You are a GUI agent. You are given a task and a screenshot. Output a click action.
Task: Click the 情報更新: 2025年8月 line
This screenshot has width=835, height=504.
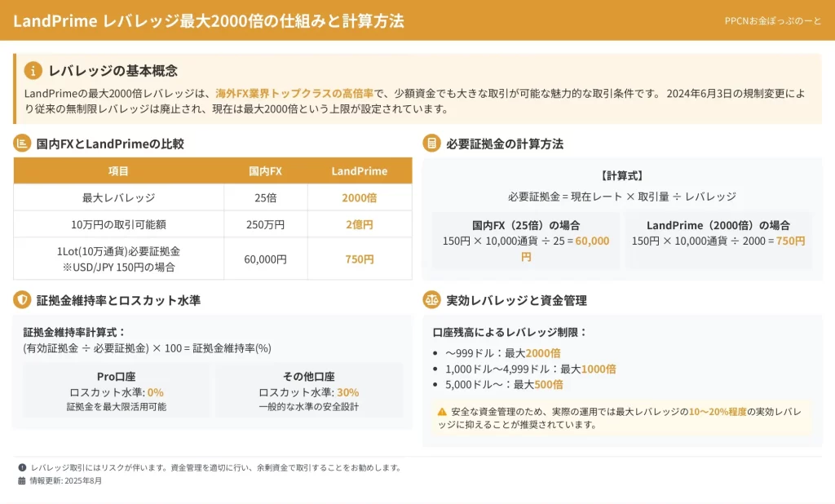tap(65, 480)
